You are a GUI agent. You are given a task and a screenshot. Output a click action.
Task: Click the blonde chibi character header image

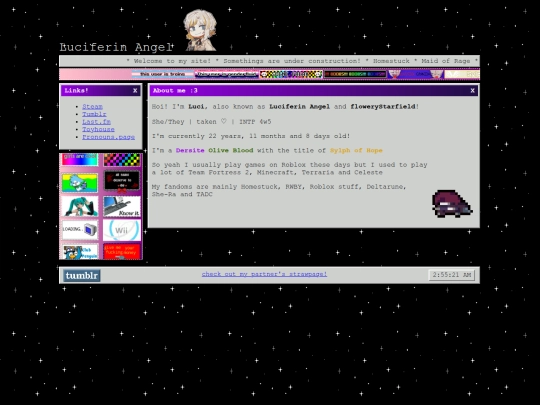tap(200, 30)
